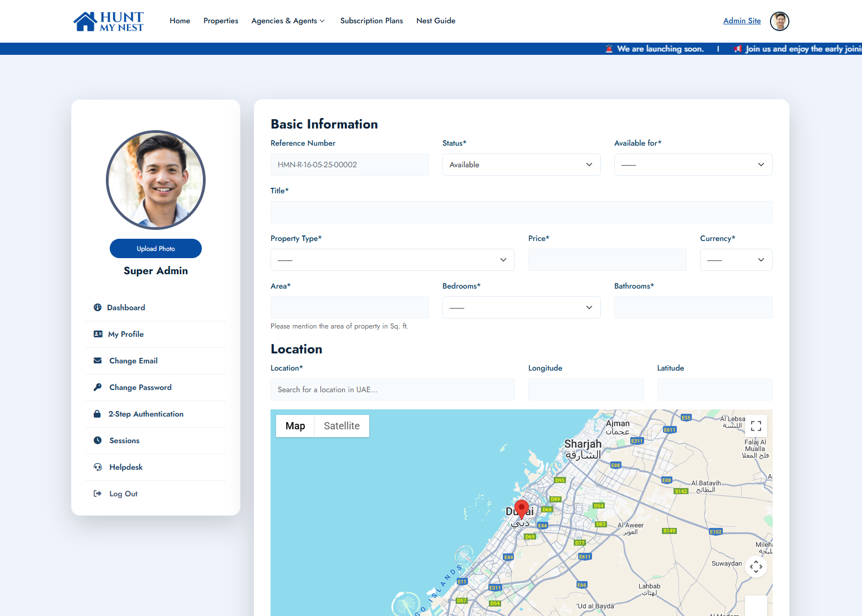Open the map camera pan control
This screenshot has height=616, width=862.
[x=756, y=567]
